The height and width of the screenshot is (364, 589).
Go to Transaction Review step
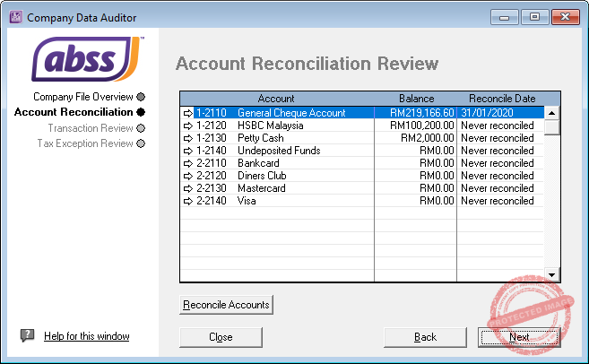pos(91,128)
